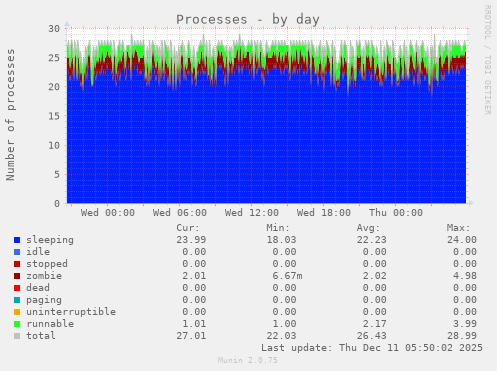Click the 'Thu 00:00' time axis label
Screen dimensions: 497x371
click(x=396, y=213)
